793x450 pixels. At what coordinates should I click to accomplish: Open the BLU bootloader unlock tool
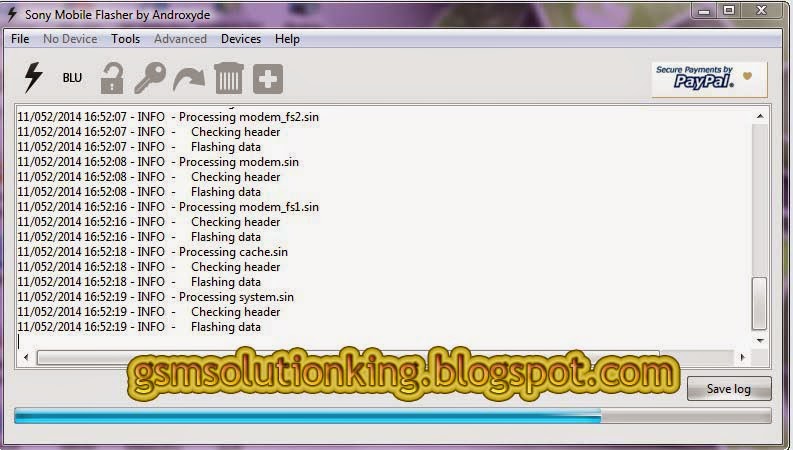coord(72,78)
